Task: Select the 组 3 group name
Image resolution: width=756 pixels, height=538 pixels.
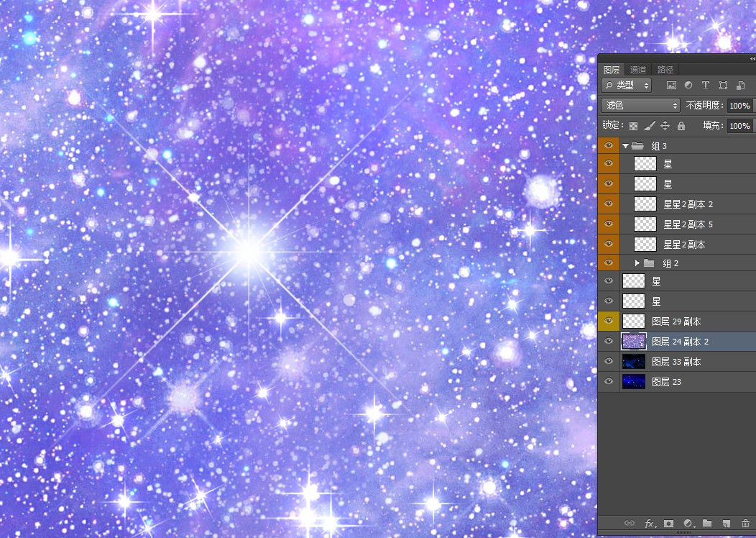Action: [x=659, y=146]
